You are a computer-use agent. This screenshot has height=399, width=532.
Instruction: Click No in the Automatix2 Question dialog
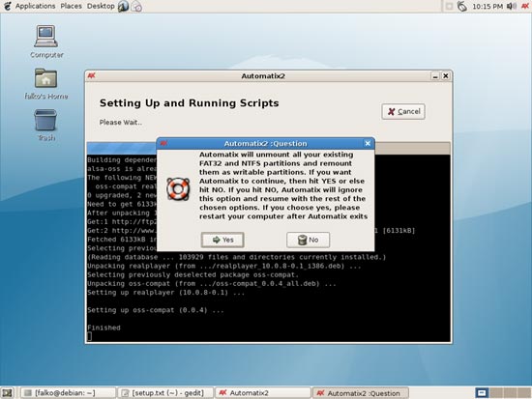308,240
